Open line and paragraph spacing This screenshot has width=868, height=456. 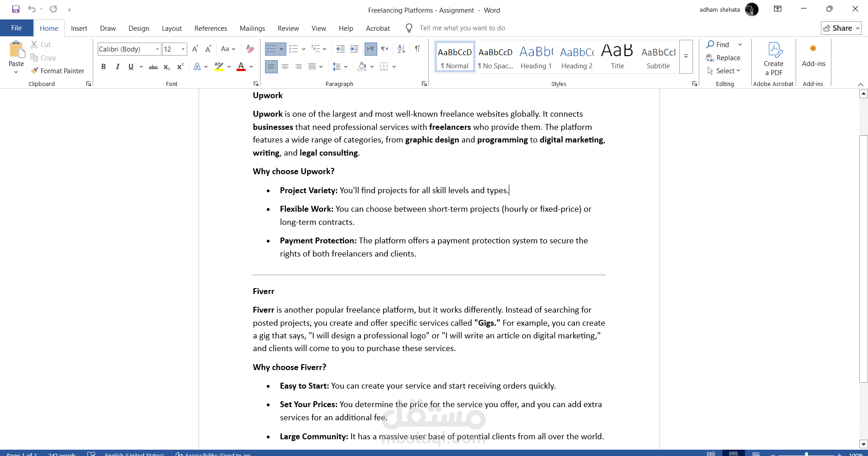[337, 66]
